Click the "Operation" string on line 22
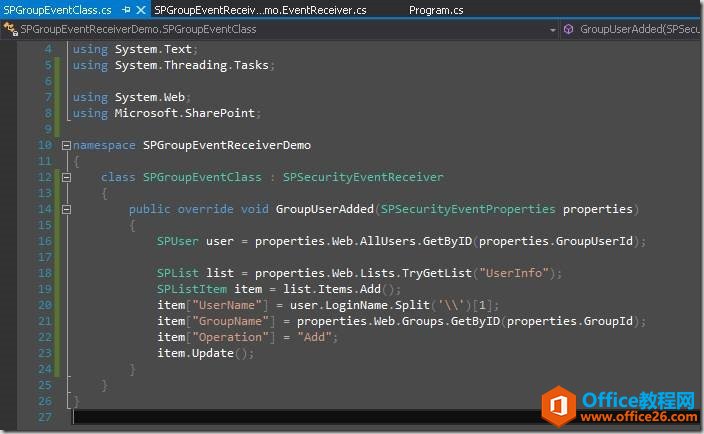Viewport: 704px width, 434px height. pyautogui.click(x=230, y=337)
